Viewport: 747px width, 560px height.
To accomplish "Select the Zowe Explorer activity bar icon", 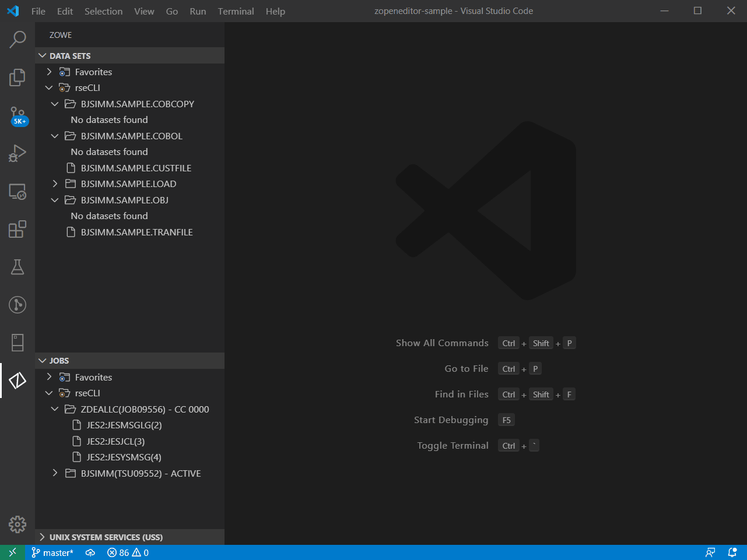I will coord(17,381).
